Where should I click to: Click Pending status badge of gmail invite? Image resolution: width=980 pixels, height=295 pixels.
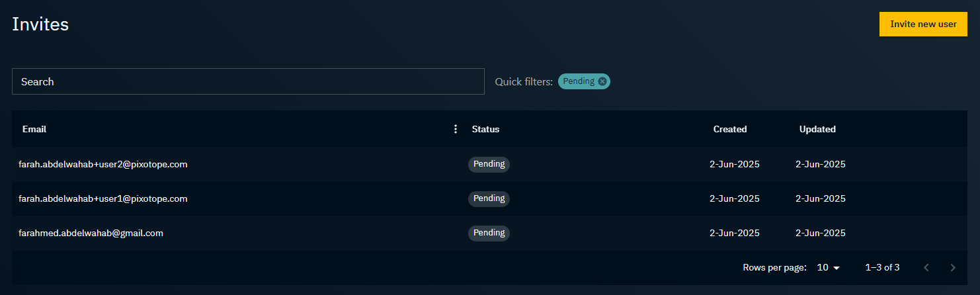click(x=489, y=233)
